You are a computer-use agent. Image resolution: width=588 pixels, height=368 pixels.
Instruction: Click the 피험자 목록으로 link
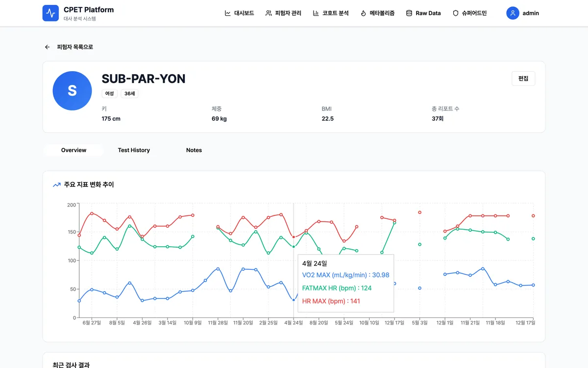point(74,47)
